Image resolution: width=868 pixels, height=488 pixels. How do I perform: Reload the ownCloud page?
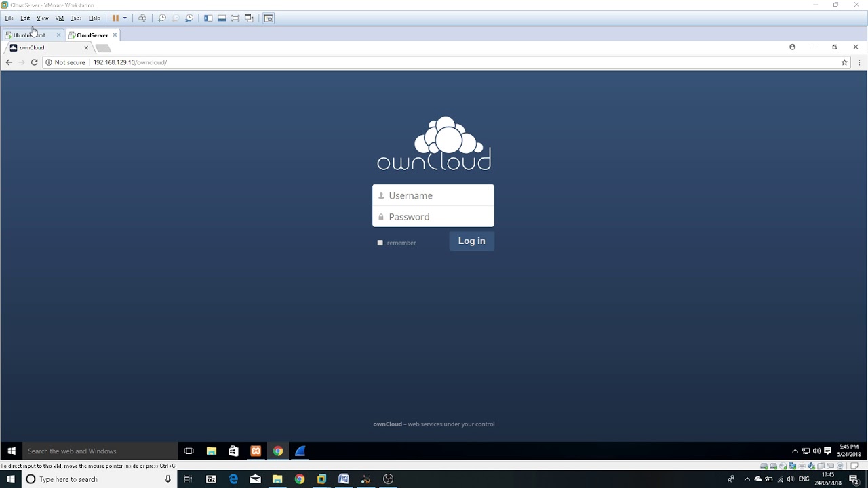pyautogui.click(x=34, y=62)
